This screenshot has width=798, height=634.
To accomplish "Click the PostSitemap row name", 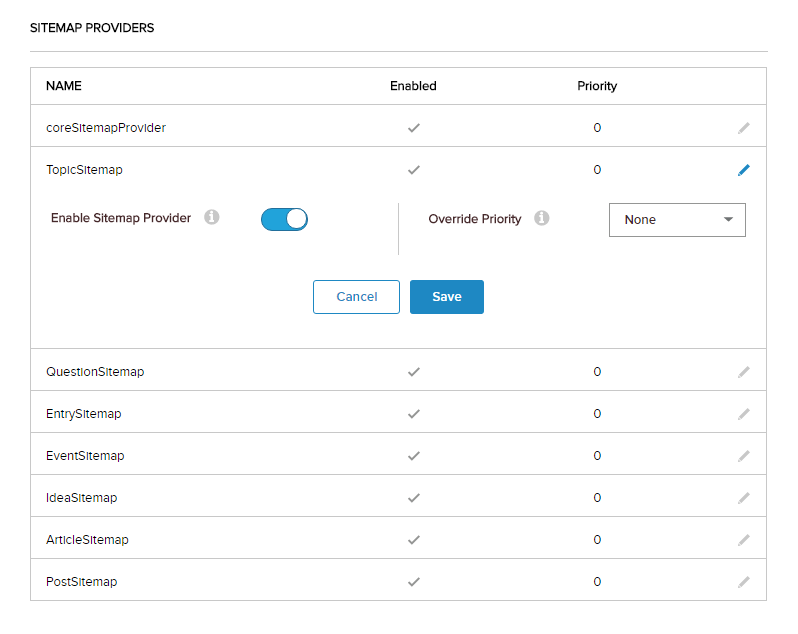I will point(81,582).
